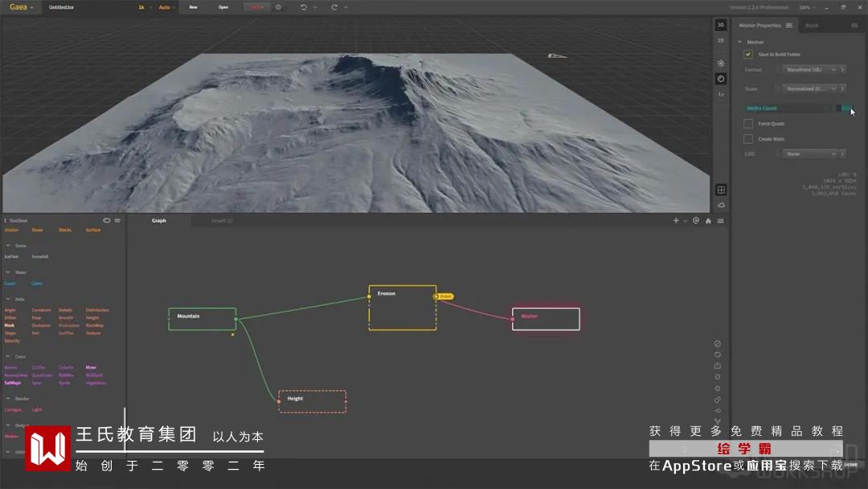Toggle Toolbox view eye icon
This screenshot has height=489, width=868.
coord(106,220)
